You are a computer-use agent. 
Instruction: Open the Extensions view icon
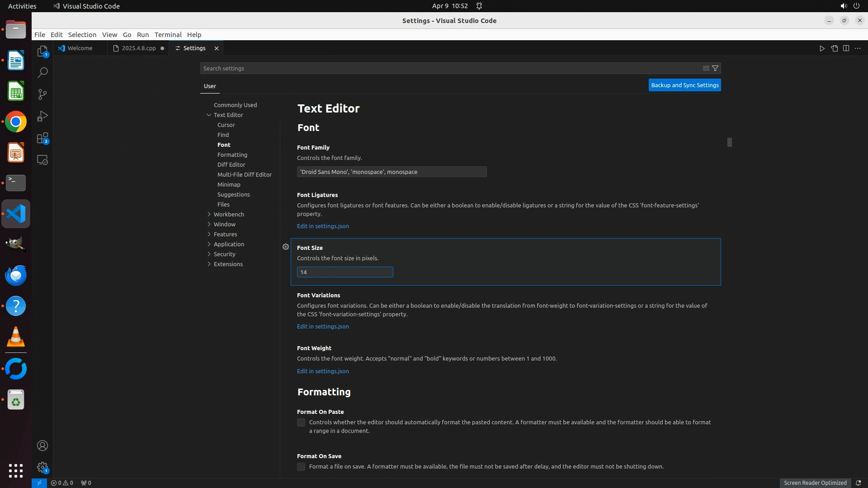coord(42,138)
